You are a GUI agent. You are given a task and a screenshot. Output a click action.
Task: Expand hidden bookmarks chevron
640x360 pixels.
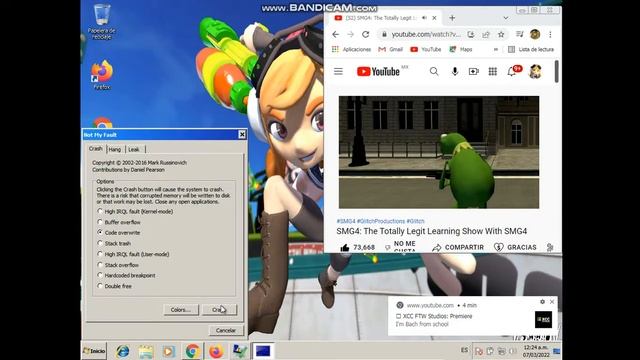tap(496, 49)
